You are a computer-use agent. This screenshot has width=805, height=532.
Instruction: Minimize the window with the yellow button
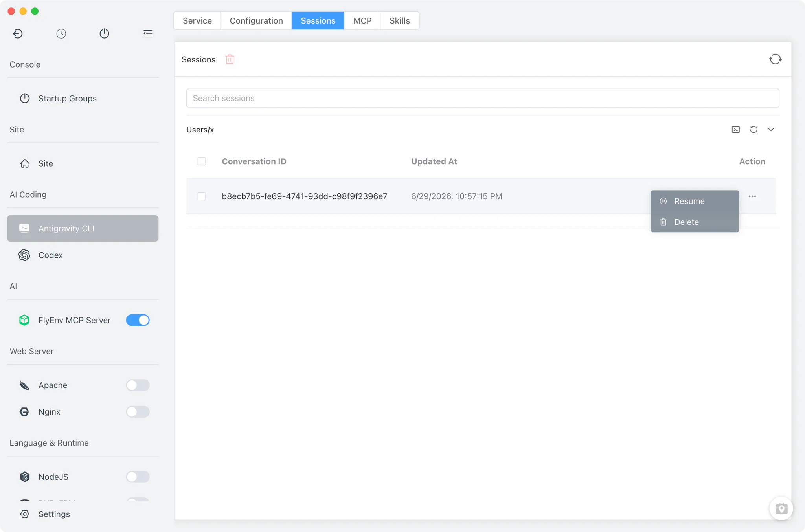[23, 11]
